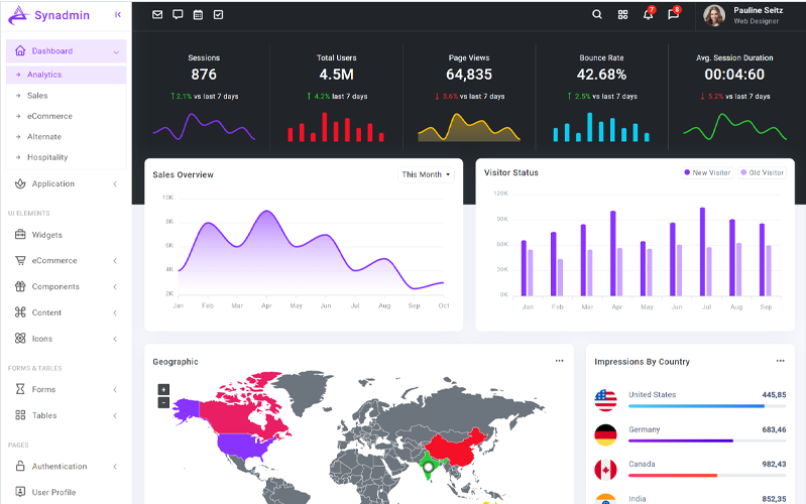
Task: Collapse the sidebar with the double-chevron icon
Action: coord(118,15)
